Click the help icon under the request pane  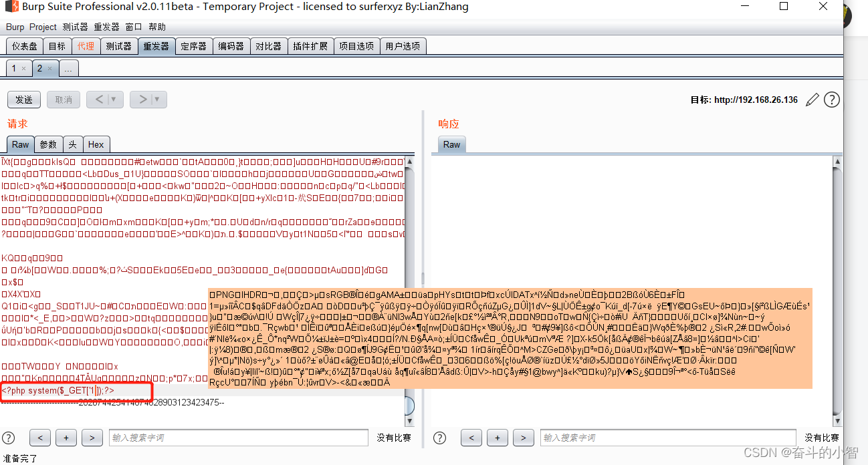pos(9,438)
